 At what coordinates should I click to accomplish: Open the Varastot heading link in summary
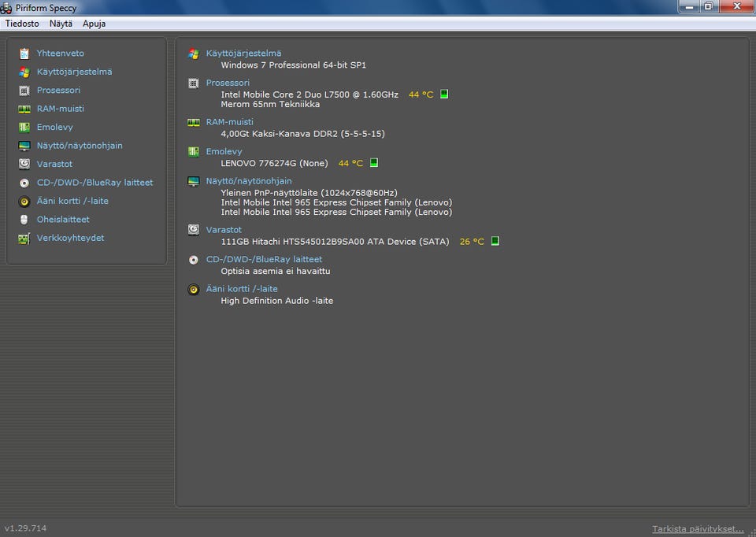224,230
